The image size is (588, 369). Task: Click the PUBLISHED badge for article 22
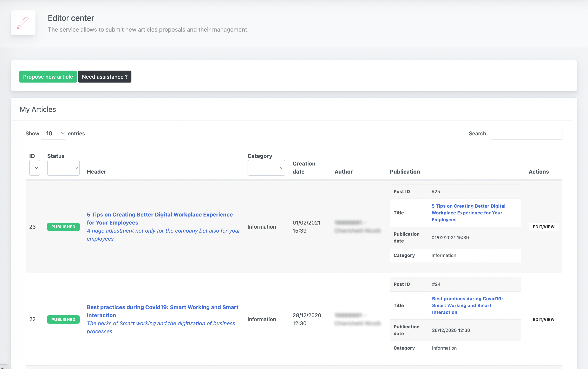coord(63,319)
